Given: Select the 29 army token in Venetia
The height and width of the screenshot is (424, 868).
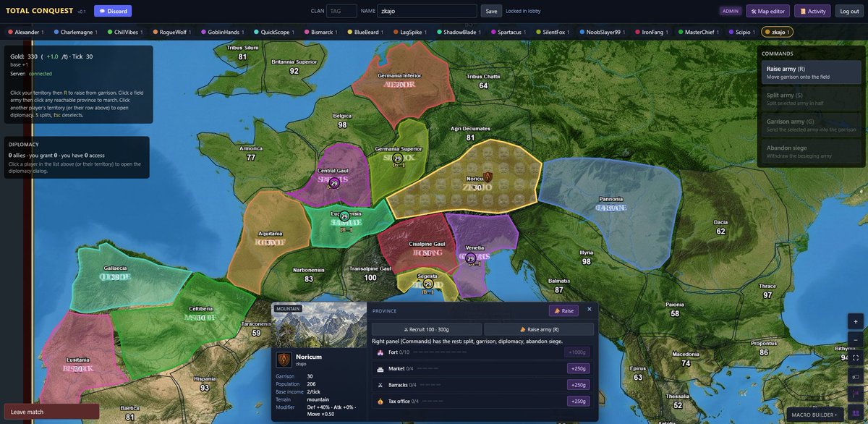Looking at the screenshot, I should point(471,258).
